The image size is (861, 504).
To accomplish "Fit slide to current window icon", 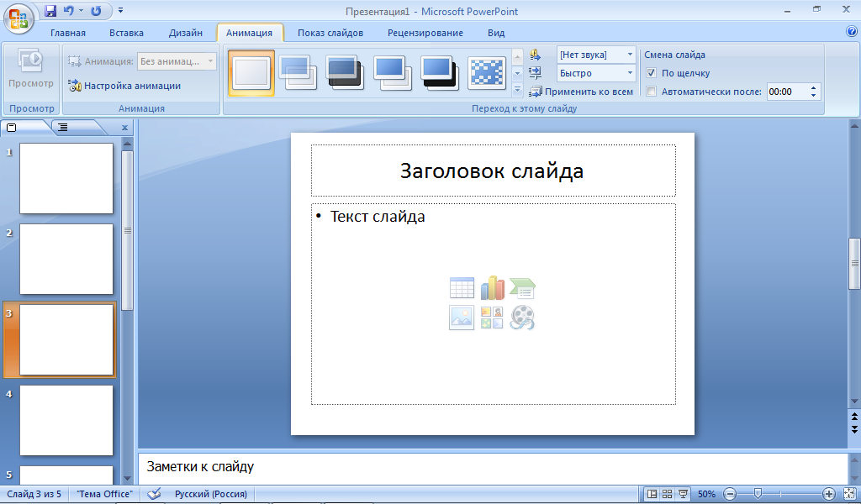I will point(849,494).
